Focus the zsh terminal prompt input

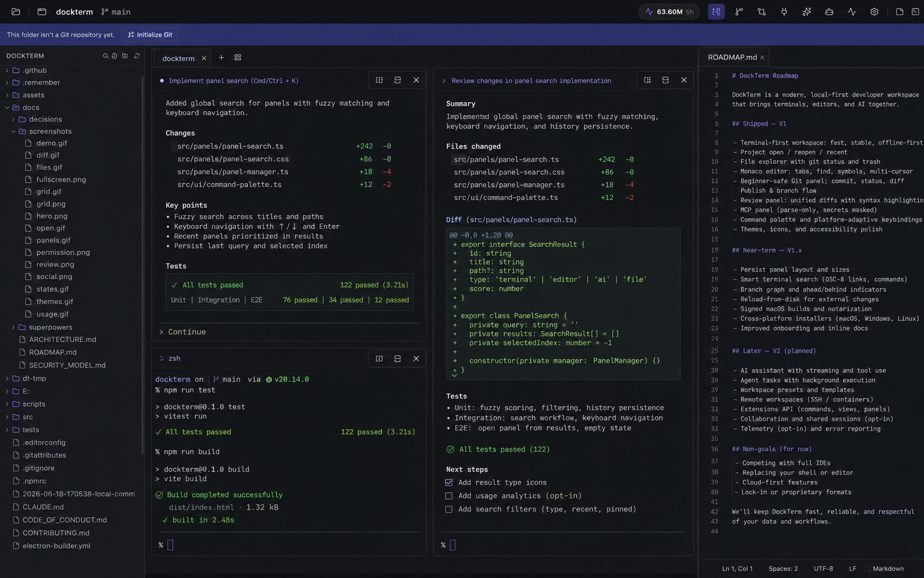coord(170,545)
